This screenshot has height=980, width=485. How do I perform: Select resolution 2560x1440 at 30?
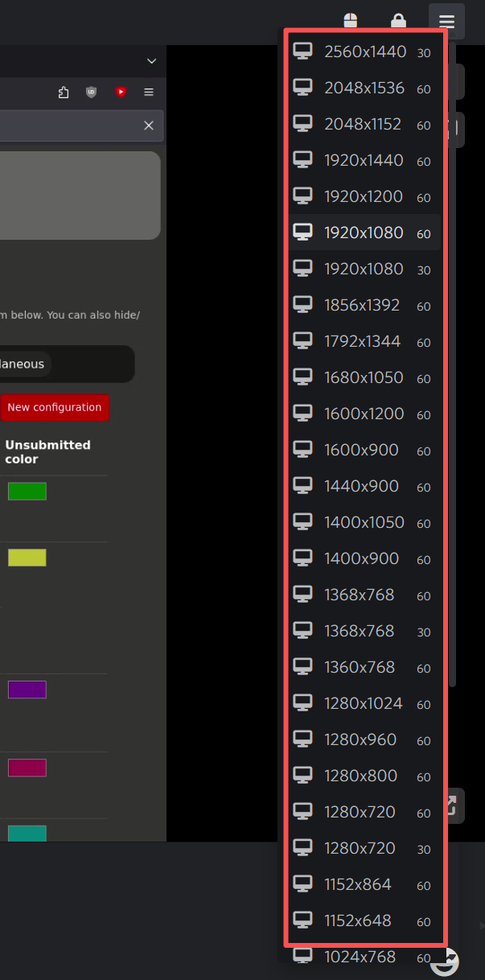point(364,52)
